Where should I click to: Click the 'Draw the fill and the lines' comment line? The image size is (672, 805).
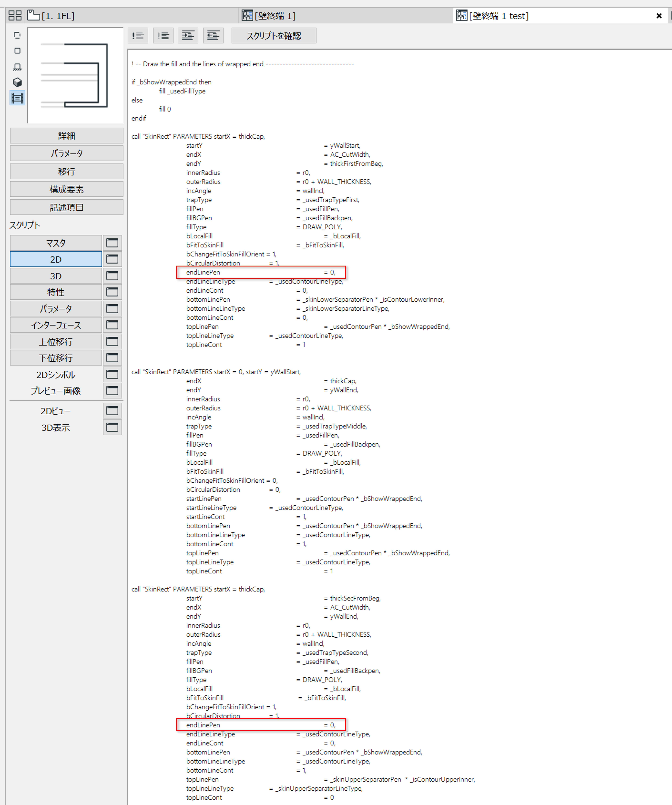pos(243,64)
